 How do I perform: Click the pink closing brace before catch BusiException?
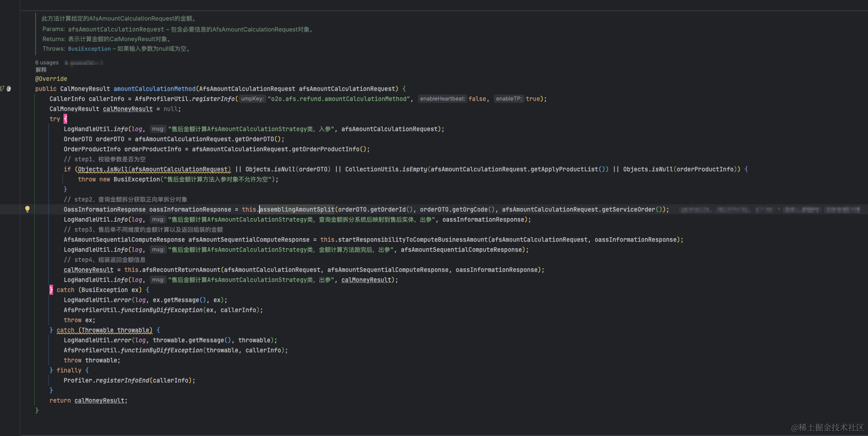tap(51, 290)
